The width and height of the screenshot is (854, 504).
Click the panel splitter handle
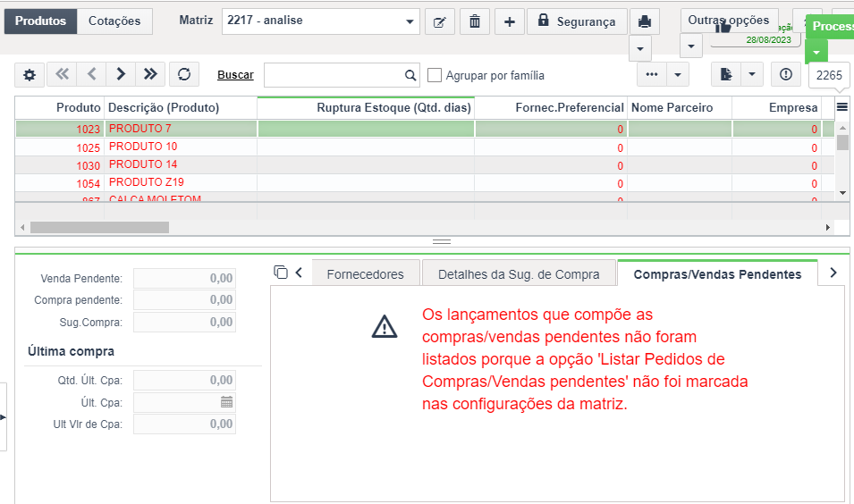(x=441, y=241)
